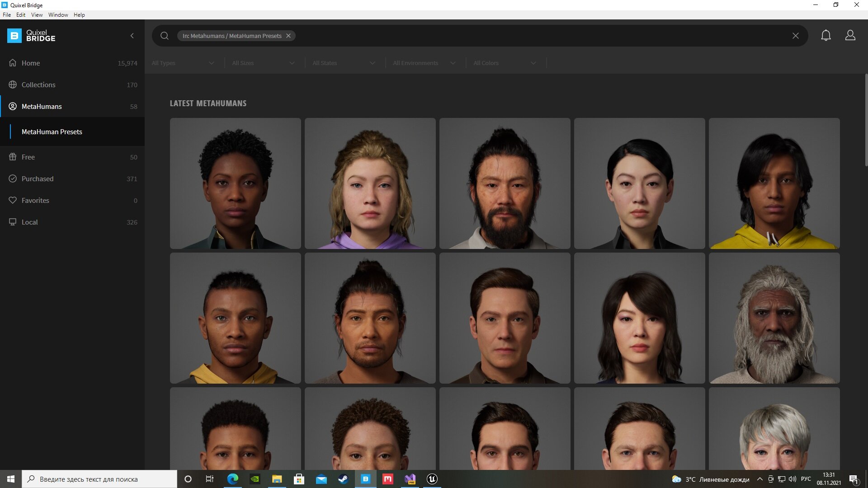Click the volume speaker tray icon
Viewport: 868px width, 488px height.
pos(793,479)
